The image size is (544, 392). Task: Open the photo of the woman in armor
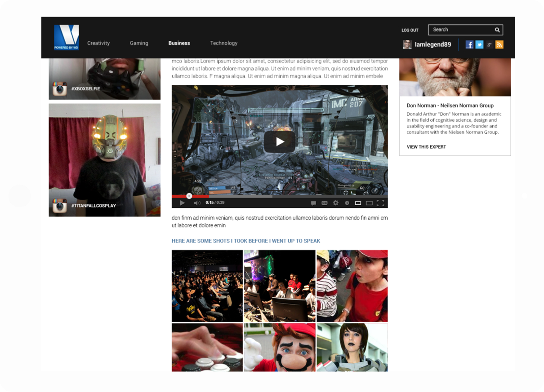click(352, 347)
